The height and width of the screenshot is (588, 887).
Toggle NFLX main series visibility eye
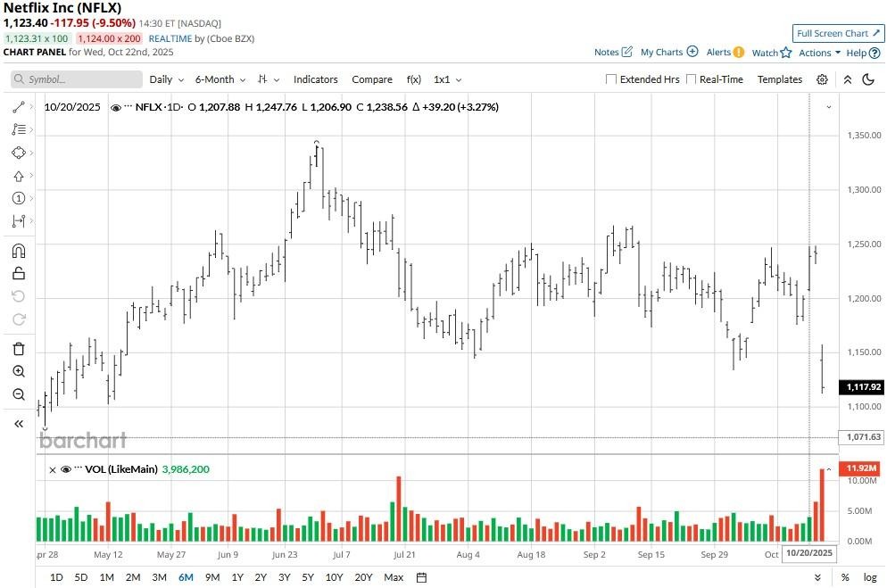115,107
